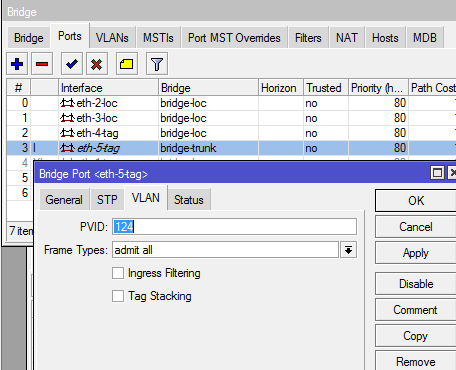
Task: Add a new bridge port with plus icon
Action: pos(17,64)
